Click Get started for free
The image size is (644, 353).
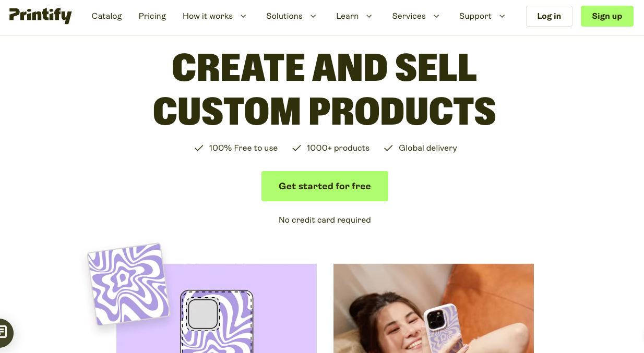[x=325, y=186]
